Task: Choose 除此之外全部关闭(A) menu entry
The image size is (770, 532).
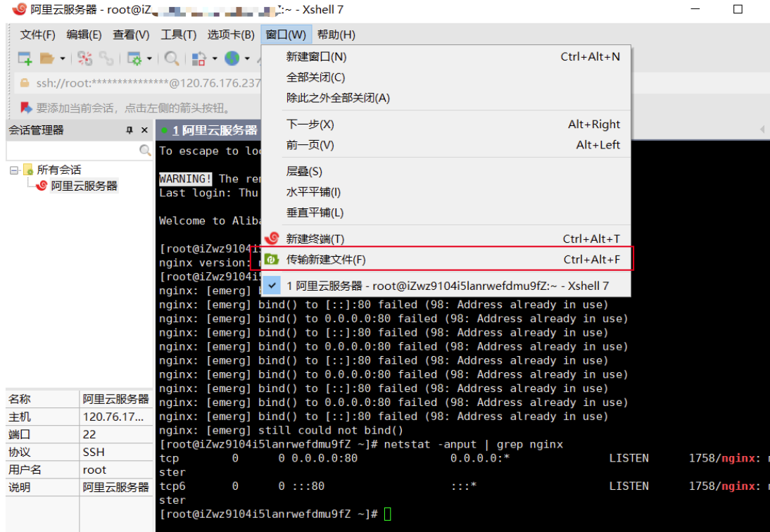Action: tap(446, 98)
